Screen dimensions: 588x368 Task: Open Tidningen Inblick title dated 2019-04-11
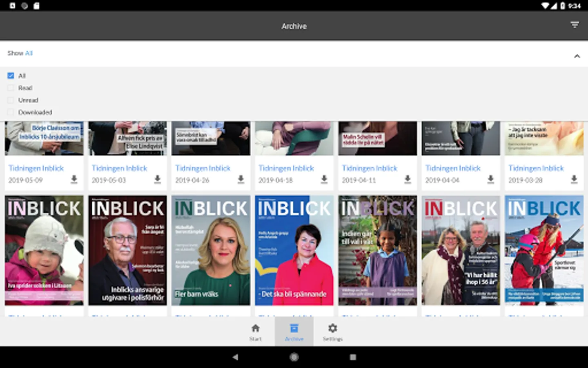(x=370, y=168)
